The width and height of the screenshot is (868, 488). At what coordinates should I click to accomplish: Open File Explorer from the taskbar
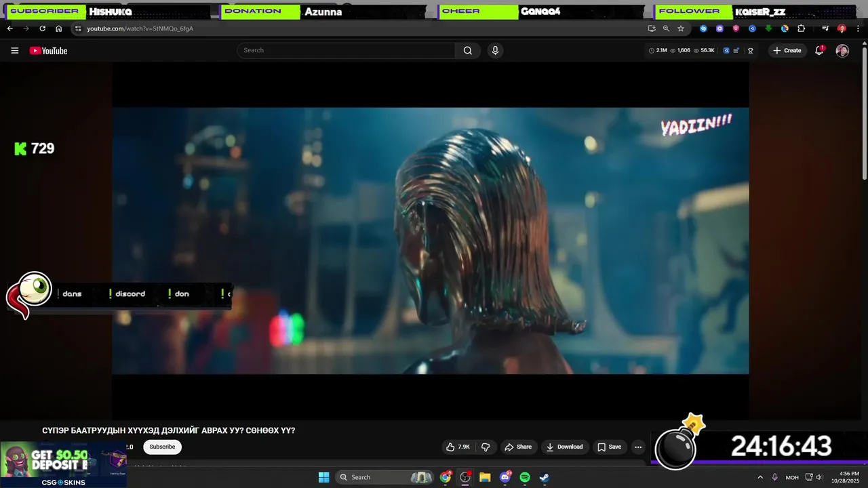[485, 477]
